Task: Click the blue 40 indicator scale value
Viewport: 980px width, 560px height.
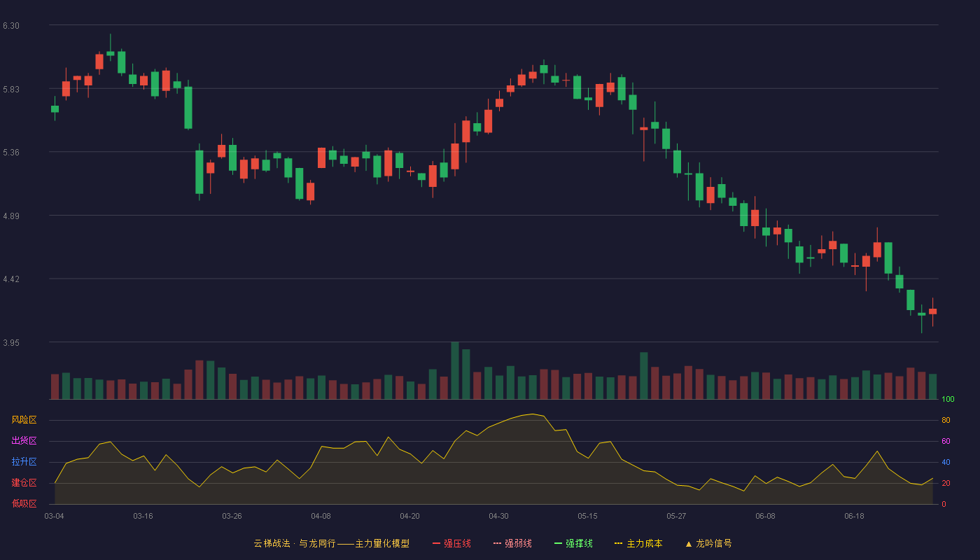Action: pyautogui.click(x=946, y=462)
